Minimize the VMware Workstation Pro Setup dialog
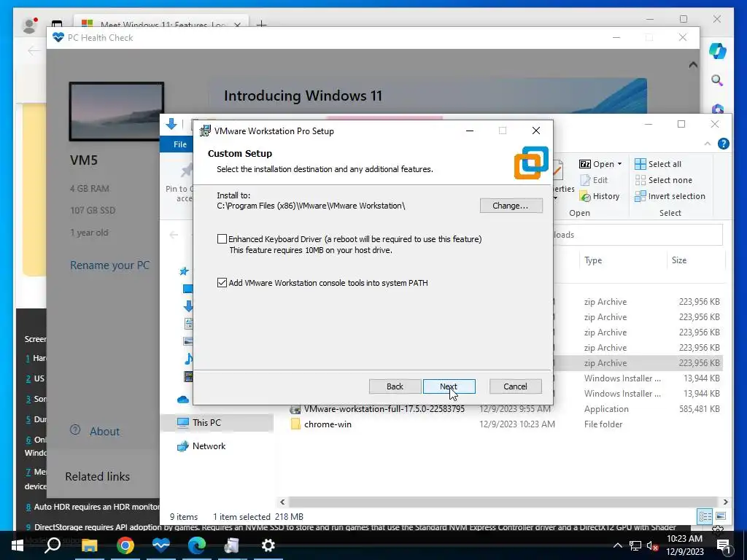Image resolution: width=747 pixels, height=560 pixels. [470, 131]
